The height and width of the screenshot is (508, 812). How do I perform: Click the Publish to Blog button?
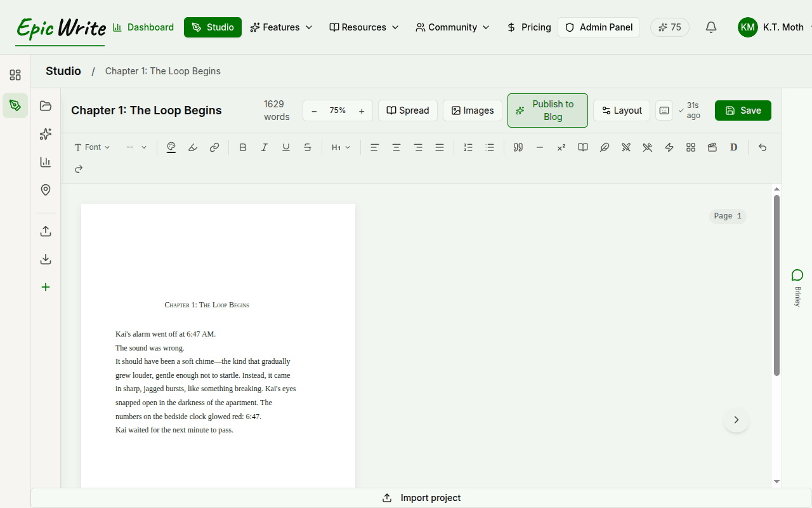click(547, 110)
